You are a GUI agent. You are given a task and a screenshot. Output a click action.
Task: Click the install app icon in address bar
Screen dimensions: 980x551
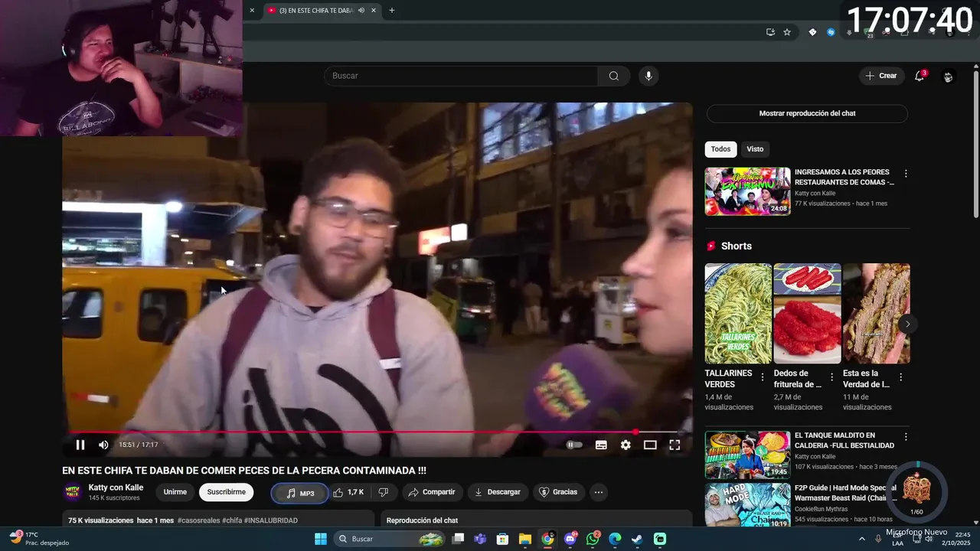click(770, 32)
